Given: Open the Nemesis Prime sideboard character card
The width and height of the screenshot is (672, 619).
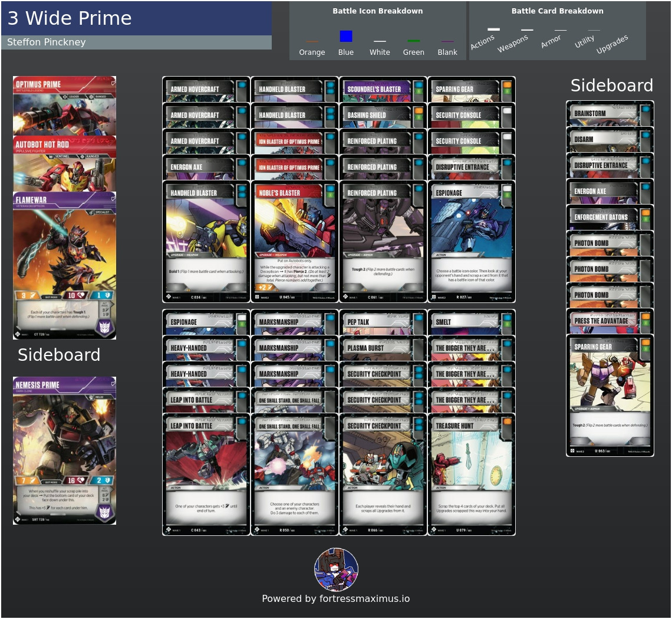Looking at the screenshot, I should [64, 450].
